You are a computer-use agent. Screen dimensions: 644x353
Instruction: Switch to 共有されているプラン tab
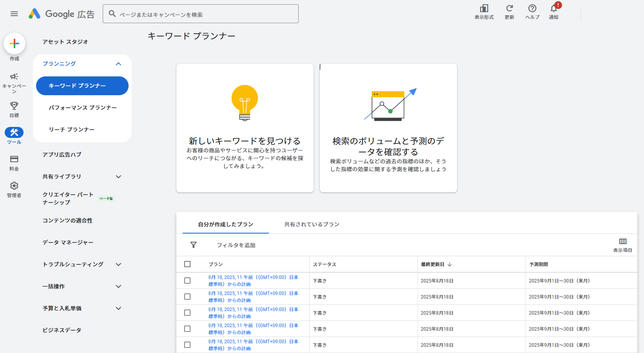(312, 224)
